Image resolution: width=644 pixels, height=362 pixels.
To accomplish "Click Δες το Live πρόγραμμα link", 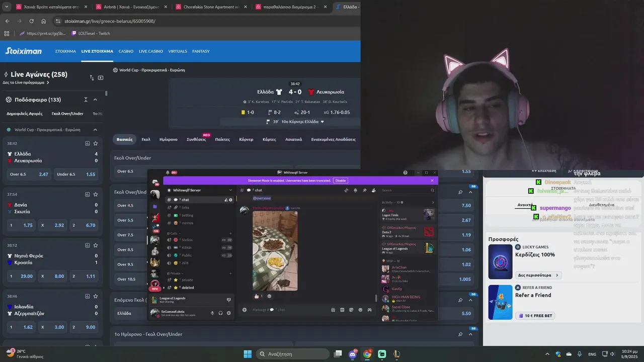I will coord(26,82).
